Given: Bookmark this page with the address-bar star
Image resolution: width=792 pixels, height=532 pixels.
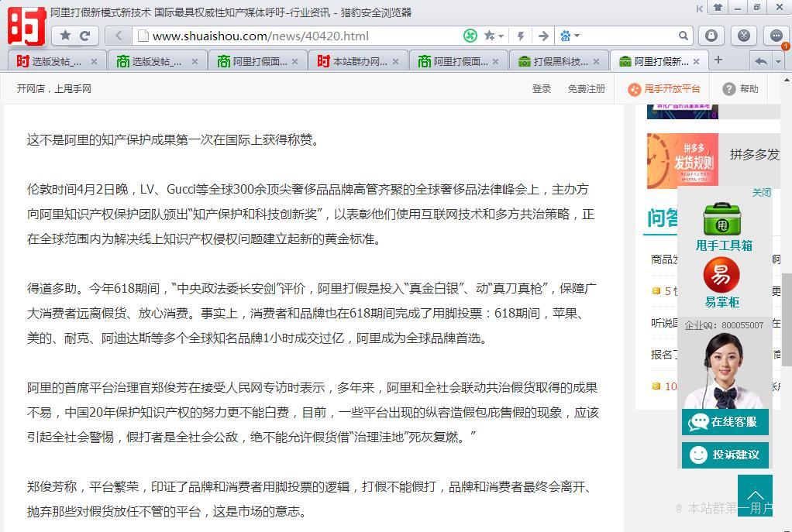Looking at the screenshot, I should (x=490, y=36).
